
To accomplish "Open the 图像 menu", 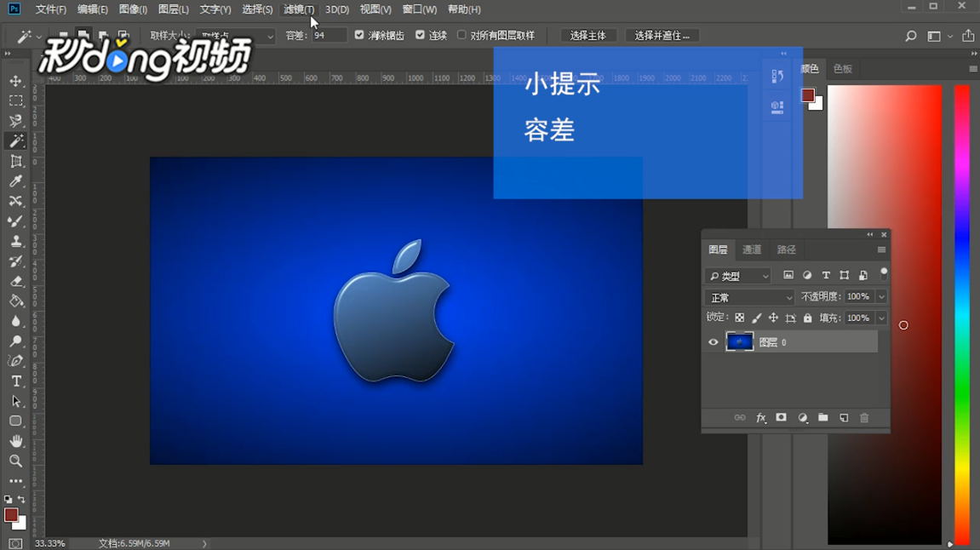I will coord(133,9).
